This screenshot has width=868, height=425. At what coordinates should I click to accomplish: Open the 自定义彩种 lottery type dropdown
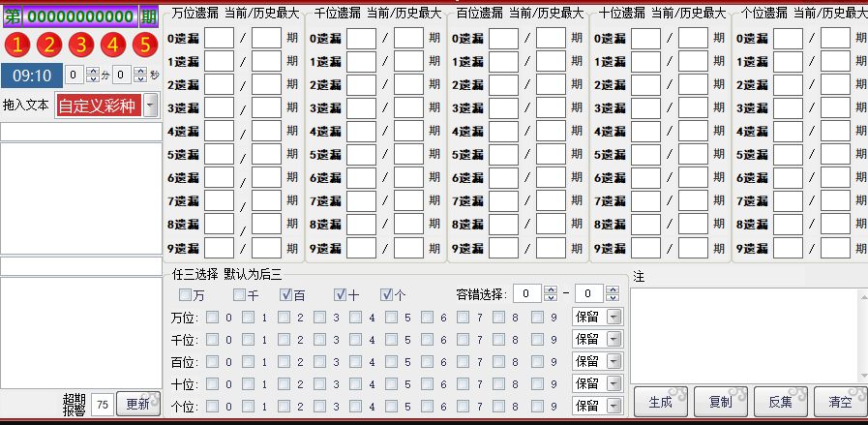(x=150, y=106)
